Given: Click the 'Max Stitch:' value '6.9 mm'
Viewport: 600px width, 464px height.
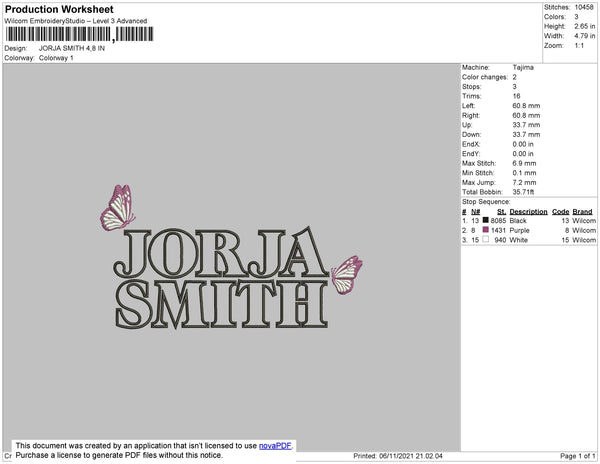Looking at the screenshot, I should click(524, 163).
